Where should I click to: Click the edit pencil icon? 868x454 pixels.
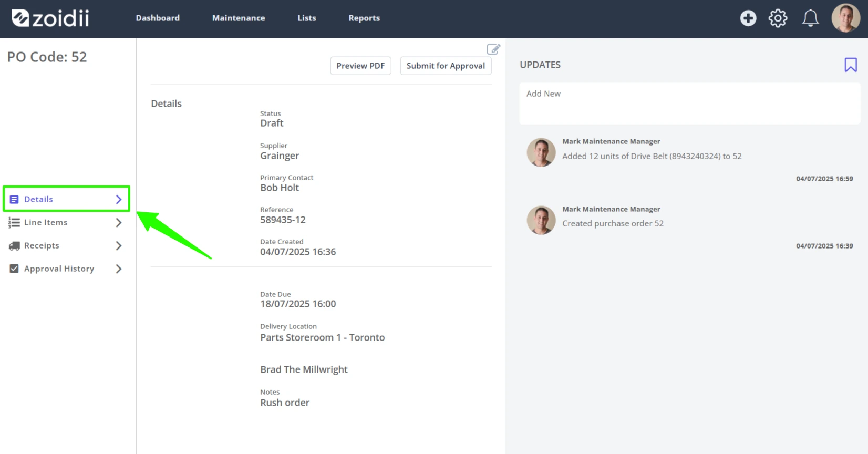(x=493, y=49)
